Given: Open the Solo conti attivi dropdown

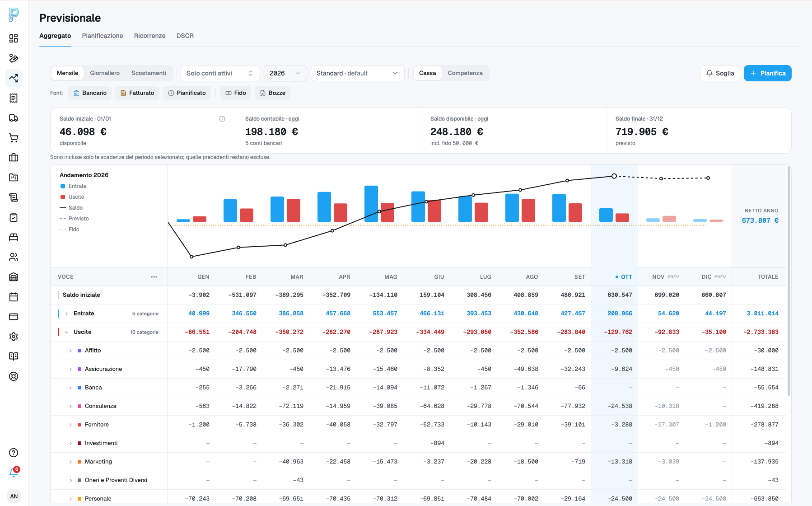Looking at the screenshot, I should 220,73.
